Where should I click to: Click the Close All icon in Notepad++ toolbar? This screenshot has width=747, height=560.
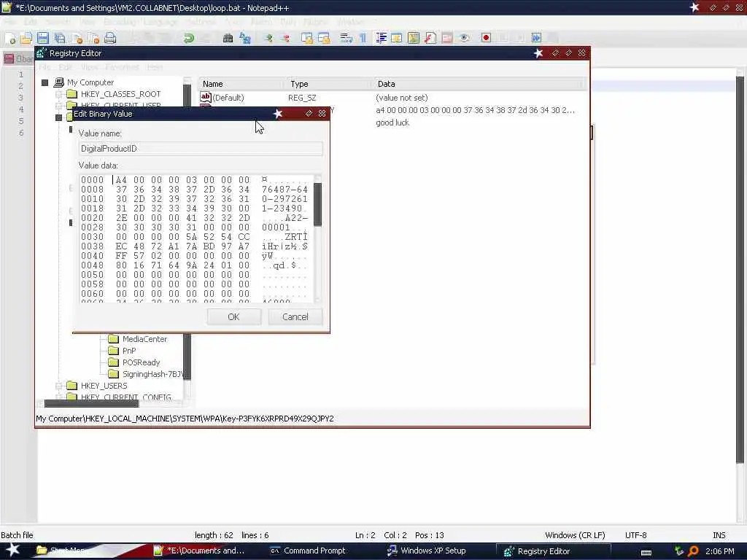pyautogui.click(x=94, y=38)
